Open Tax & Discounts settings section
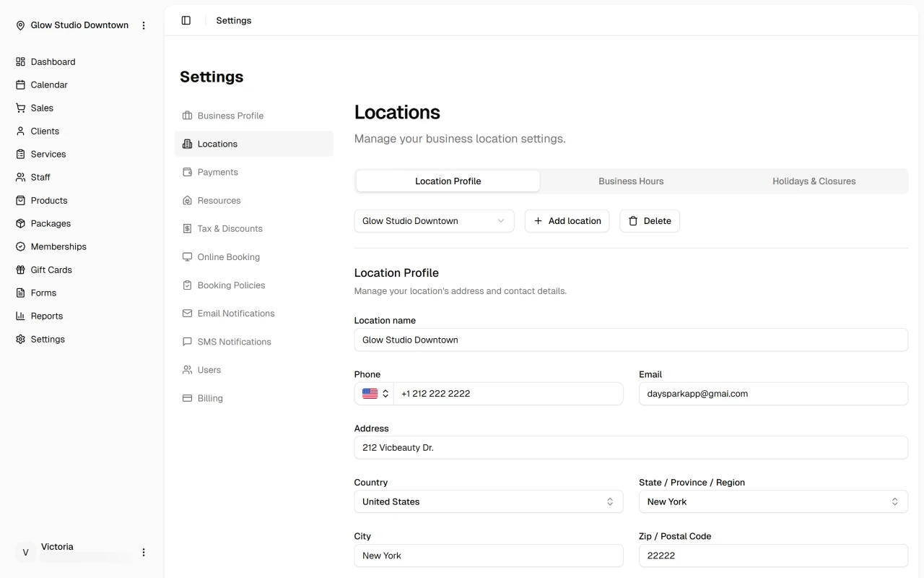The width and height of the screenshot is (924, 578). pyautogui.click(x=254, y=228)
